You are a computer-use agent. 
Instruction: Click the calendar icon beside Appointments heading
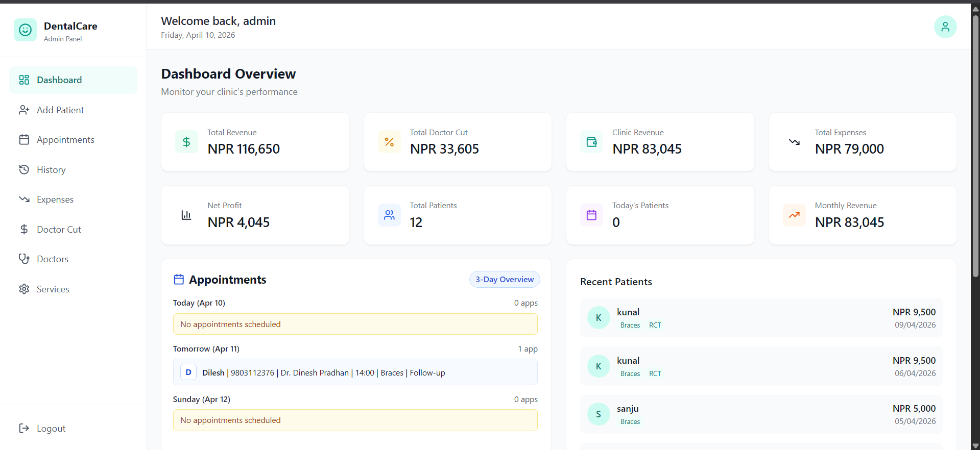(x=179, y=280)
